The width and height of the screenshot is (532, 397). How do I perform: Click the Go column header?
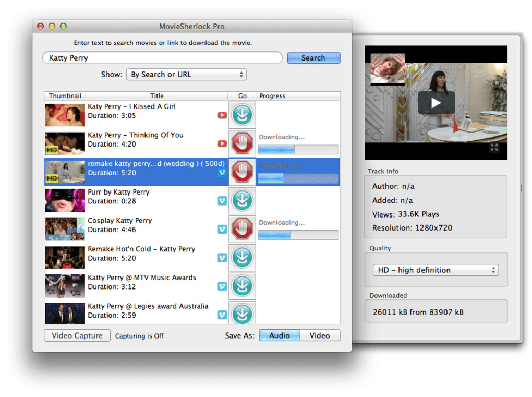click(x=242, y=95)
